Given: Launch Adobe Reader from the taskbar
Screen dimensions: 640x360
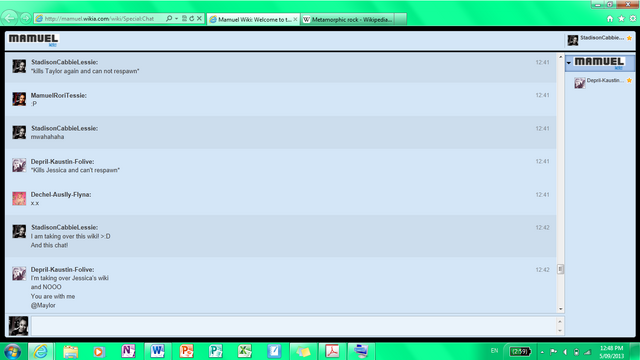Looking at the screenshot, I should click(332, 351).
